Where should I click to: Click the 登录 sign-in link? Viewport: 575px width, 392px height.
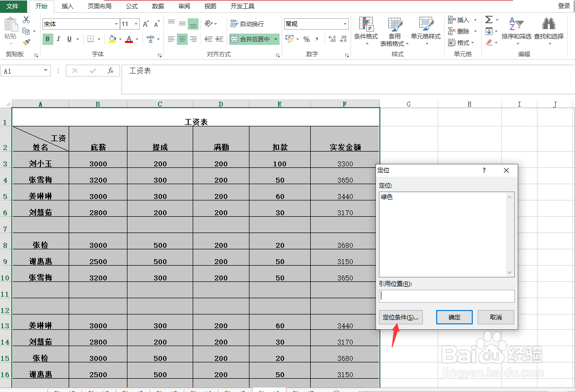pyautogui.click(x=564, y=6)
